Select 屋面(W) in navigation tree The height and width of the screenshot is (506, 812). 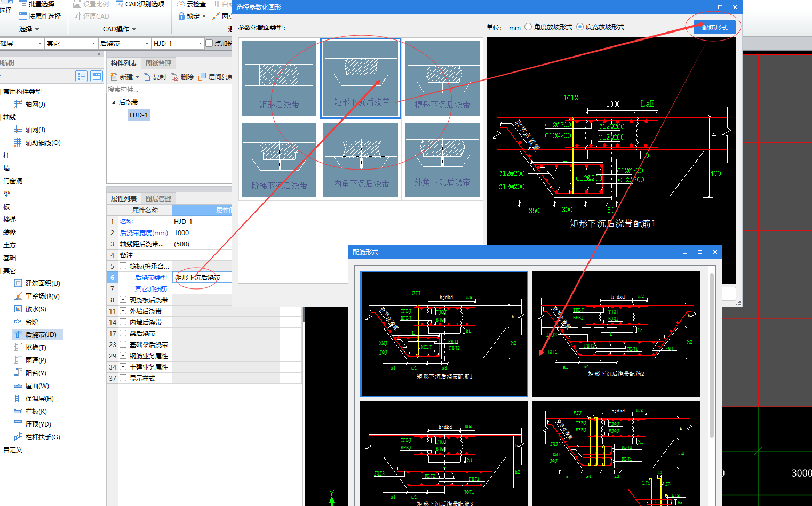tap(31, 385)
